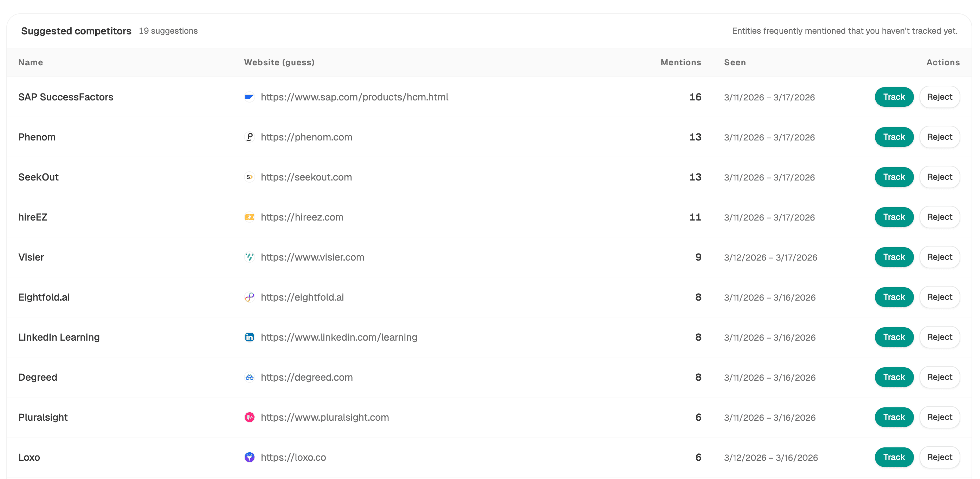This screenshot has width=980, height=479.
Task: Click the hireEZ favicon icon
Action: pos(250,217)
